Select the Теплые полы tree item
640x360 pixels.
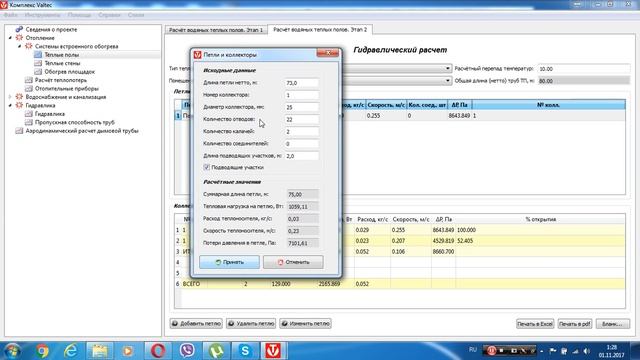click(62, 55)
